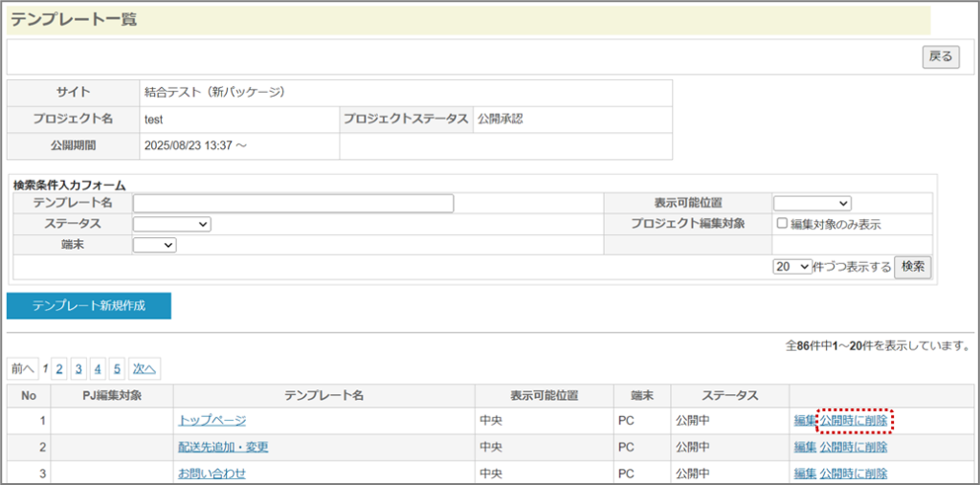
Task: Click the 検索 button
Action: pos(913,267)
